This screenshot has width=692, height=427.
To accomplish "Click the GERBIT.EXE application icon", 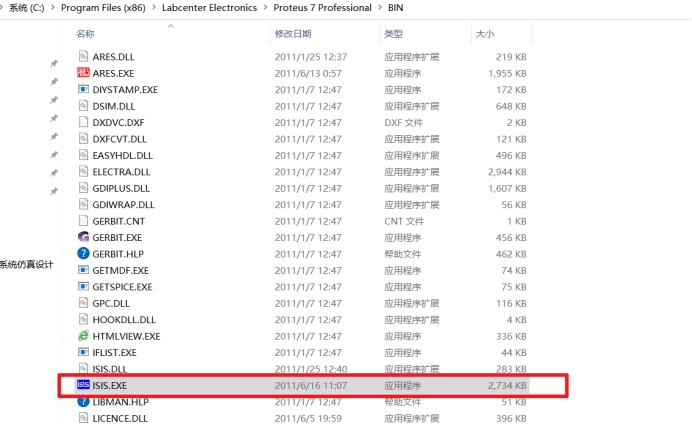I will pyautogui.click(x=83, y=237).
